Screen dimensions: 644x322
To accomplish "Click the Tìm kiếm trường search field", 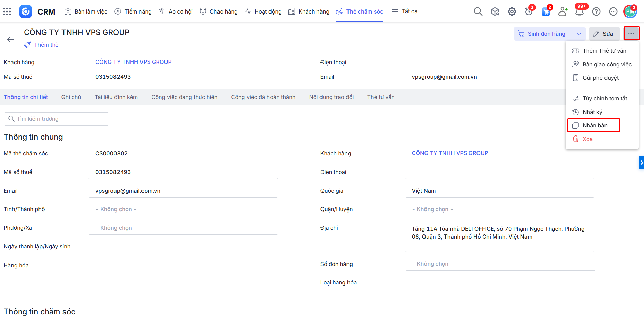I will [x=57, y=119].
